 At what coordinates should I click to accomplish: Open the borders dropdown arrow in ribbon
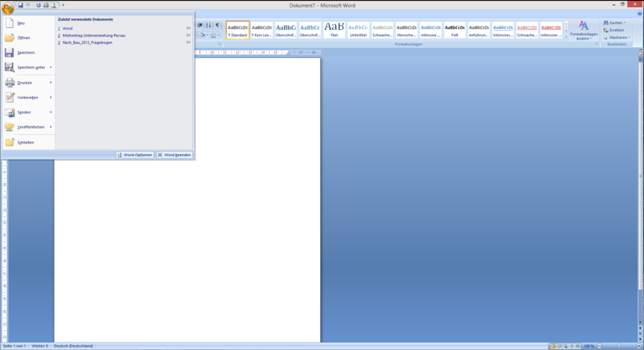(218, 35)
